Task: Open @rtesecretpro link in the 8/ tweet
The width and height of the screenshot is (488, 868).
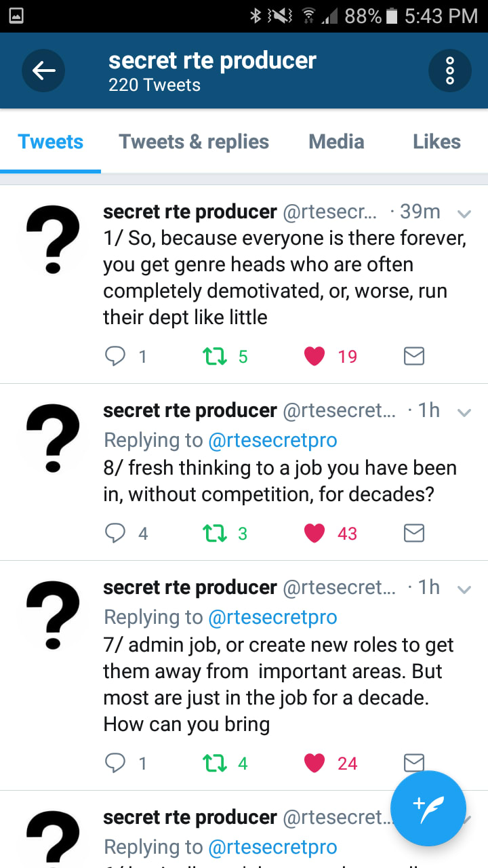Action: coord(272,440)
